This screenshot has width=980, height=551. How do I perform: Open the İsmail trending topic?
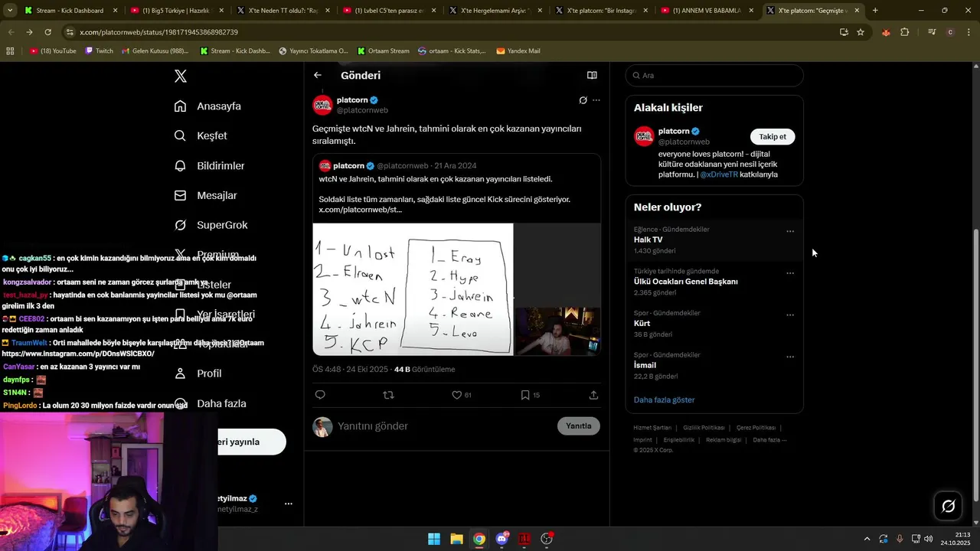click(645, 365)
